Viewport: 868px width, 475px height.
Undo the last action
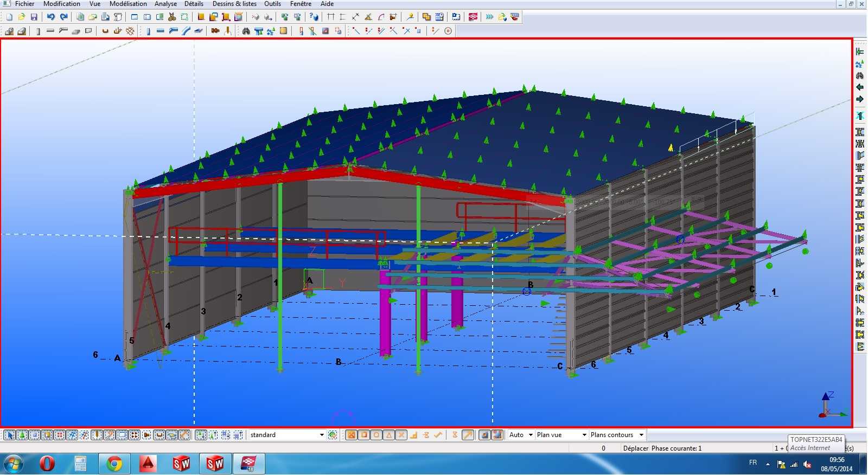click(51, 17)
